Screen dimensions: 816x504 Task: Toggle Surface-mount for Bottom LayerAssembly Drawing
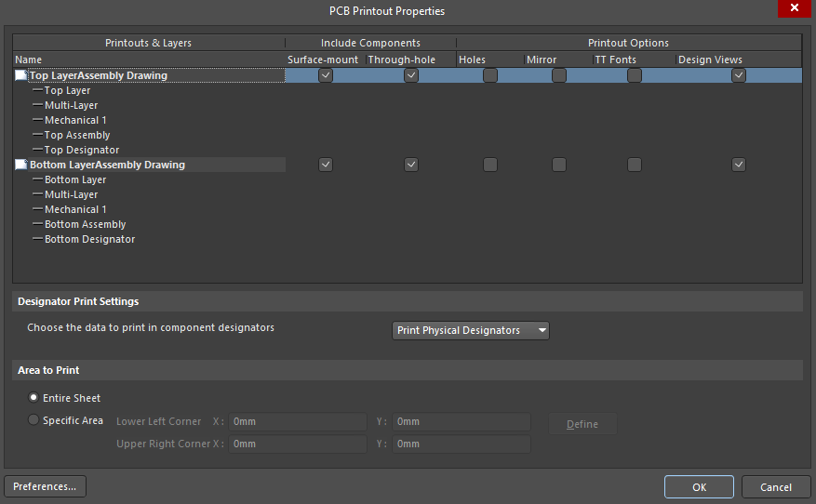326,165
